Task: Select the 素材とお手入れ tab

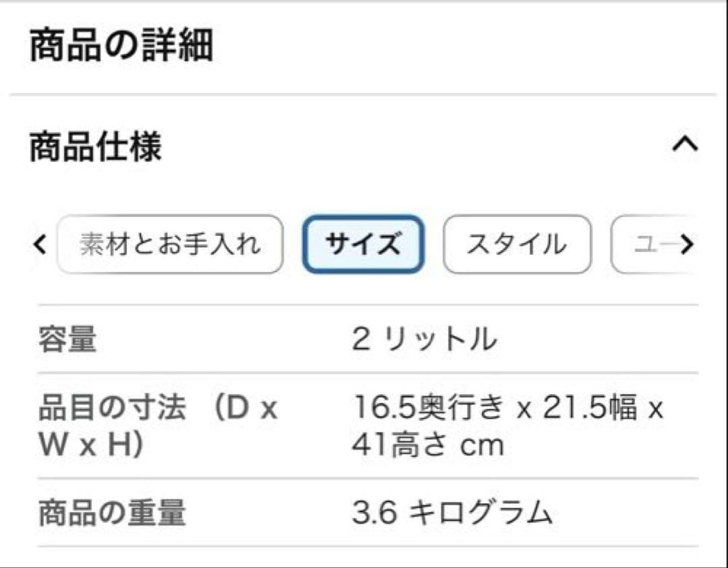Action: click(x=171, y=245)
